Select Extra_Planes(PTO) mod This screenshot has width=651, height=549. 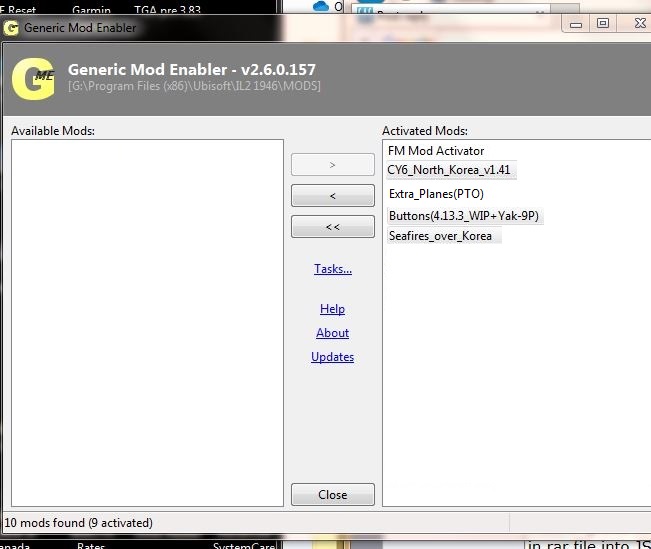[436, 194]
